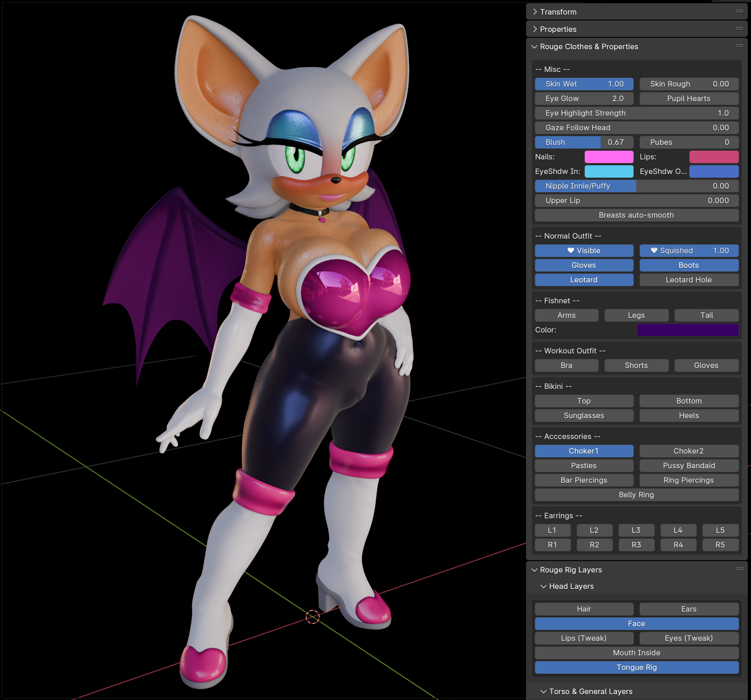The height and width of the screenshot is (700, 751).
Task: Disable the Choker1 accessory
Action: click(584, 451)
